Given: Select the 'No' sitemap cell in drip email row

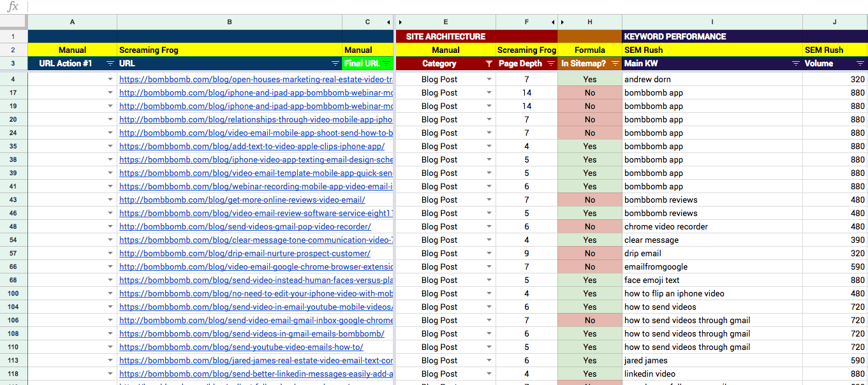Looking at the screenshot, I should click(x=590, y=254).
